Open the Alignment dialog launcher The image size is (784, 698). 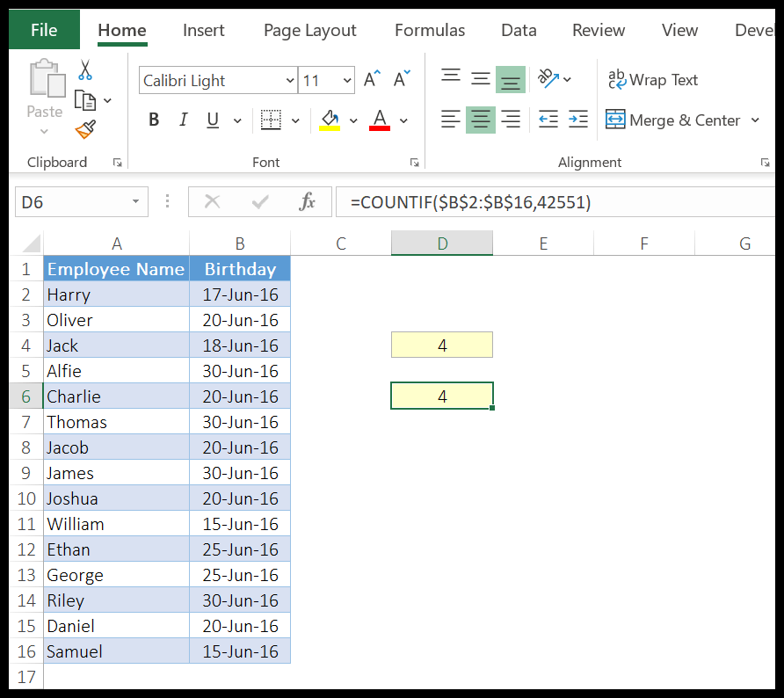pyautogui.click(x=765, y=162)
